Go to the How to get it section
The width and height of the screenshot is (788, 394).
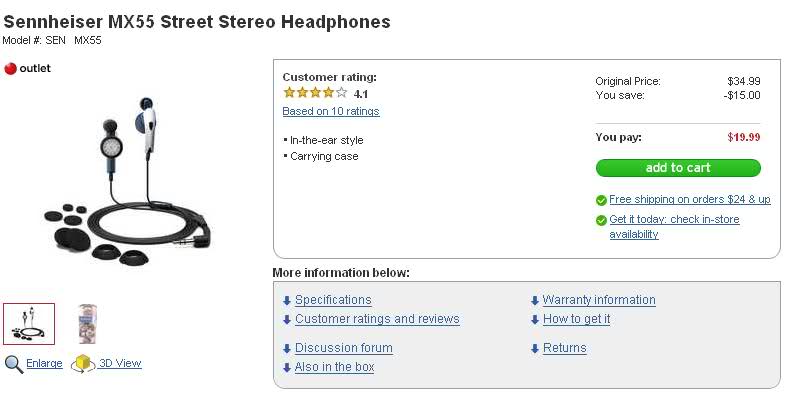pos(576,319)
